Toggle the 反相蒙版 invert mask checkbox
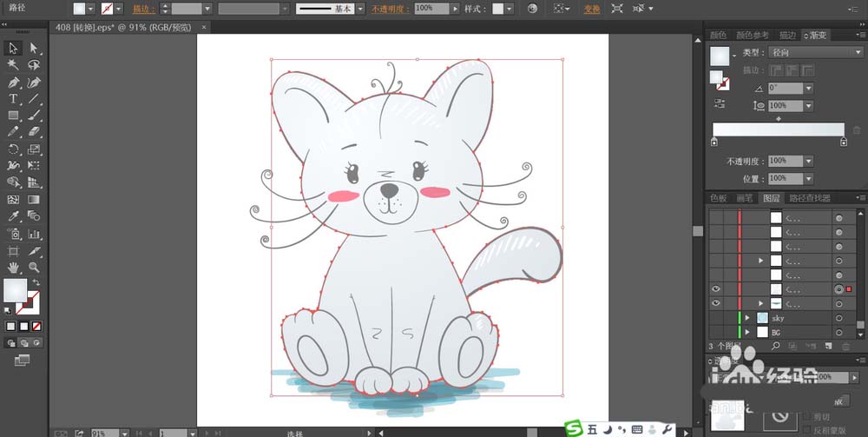This screenshot has width=868, height=437. coord(809,430)
